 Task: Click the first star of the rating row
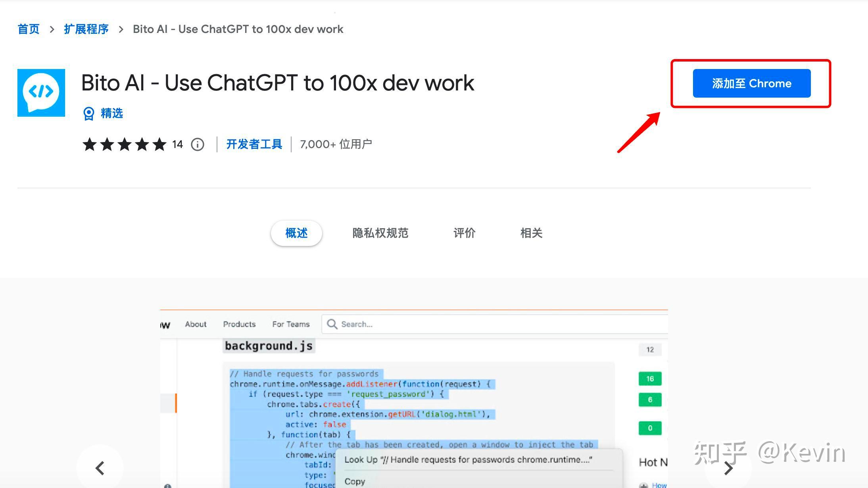pyautogui.click(x=88, y=145)
